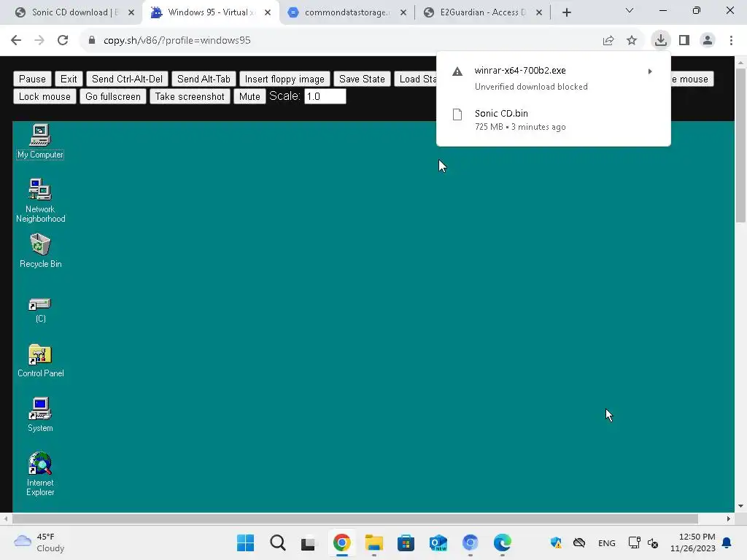
Task: Open My Computer desktop icon
Action: pyautogui.click(x=40, y=141)
